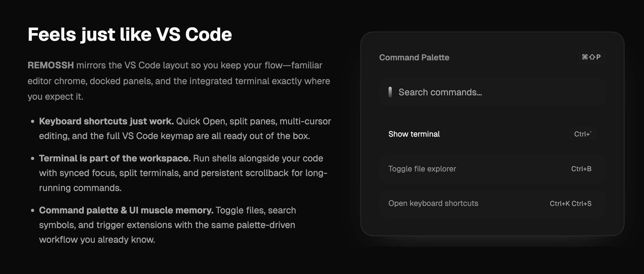Image resolution: width=644 pixels, height=274 pixels.
Task: Select the Feels just like VS Code heading
Action: pyautogui.click(x=130, y=34)
